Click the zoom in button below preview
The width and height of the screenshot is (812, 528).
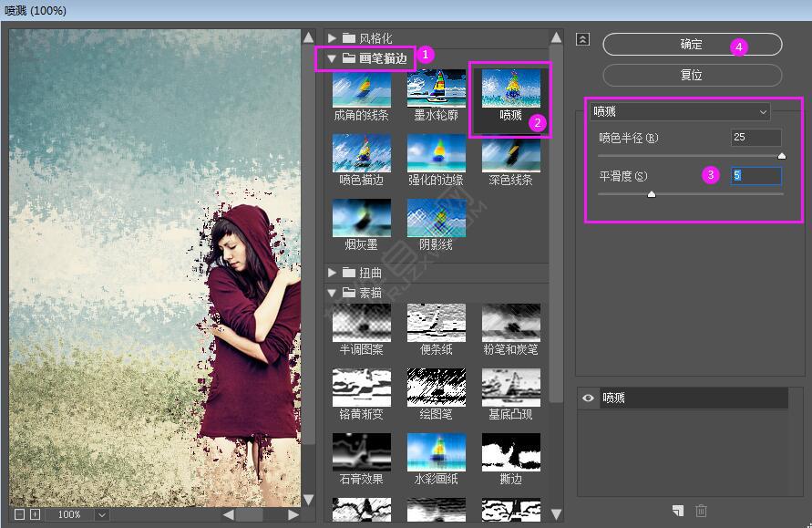35,514
